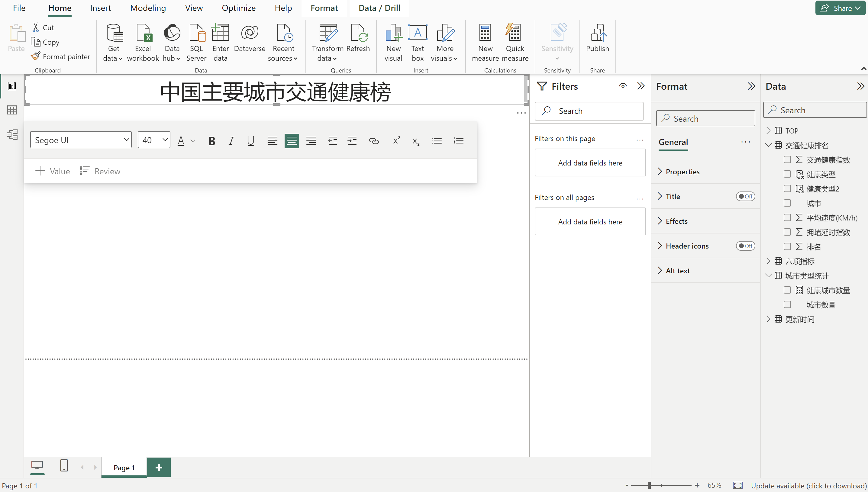
Task: Toggle the Title switch on
Action: point(745,196)
